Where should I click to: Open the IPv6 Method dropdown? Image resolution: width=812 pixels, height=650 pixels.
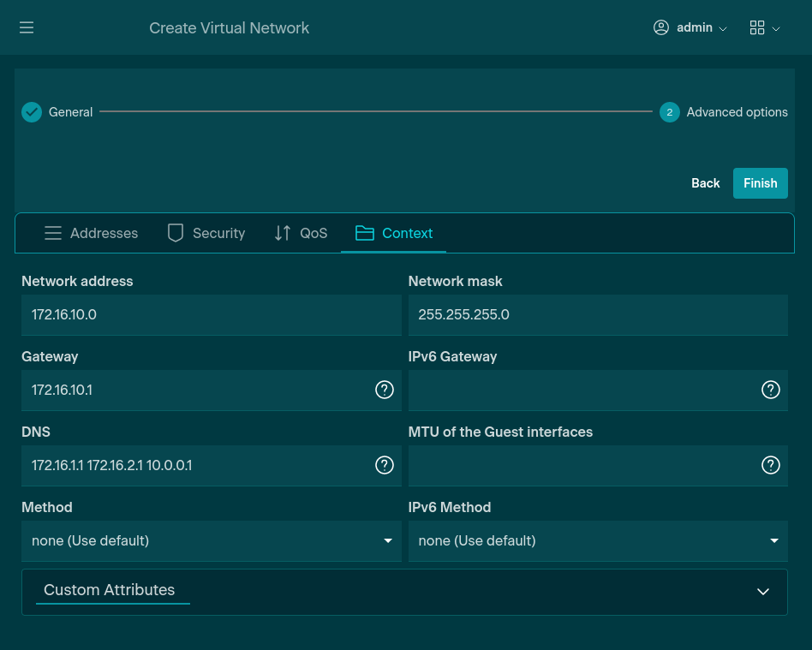coord(597,541)
